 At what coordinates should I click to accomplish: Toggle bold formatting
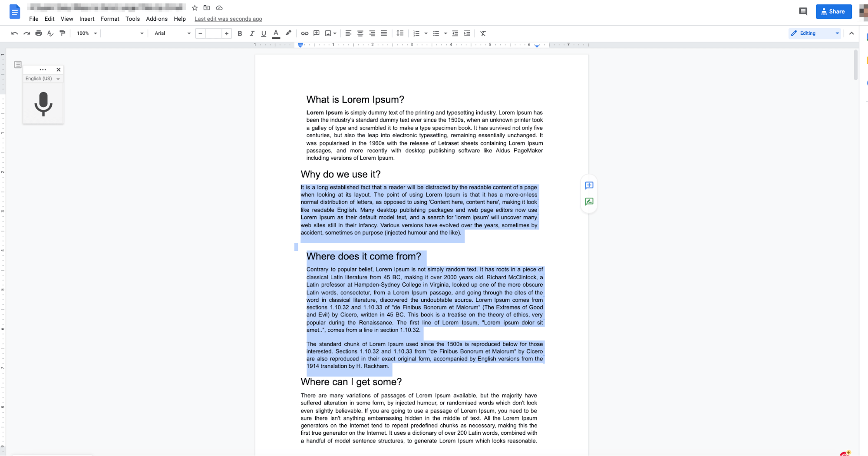click(240, 33)
